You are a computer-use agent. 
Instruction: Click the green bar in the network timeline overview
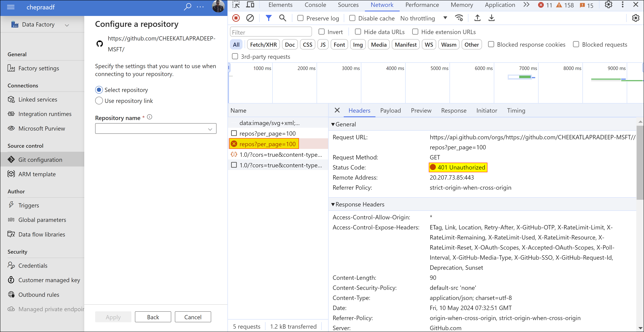tap(525, 77)
